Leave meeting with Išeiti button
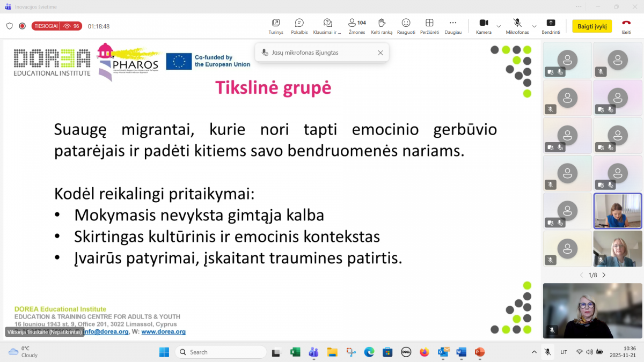 click(x=626, y=26)
